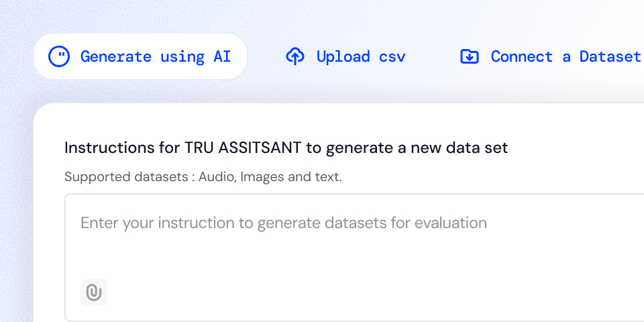Click the word 'csv' in the Upload tab
Image resolution: width=644 pixels, height=322 pixels.
pyautogui.click(x=392, y=56)
